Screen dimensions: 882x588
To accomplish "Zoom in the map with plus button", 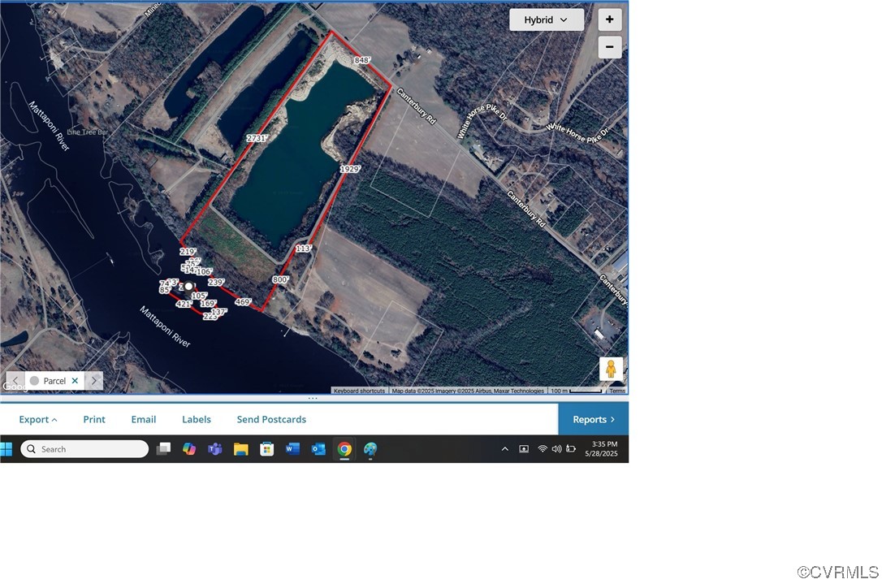I will 609,19.
